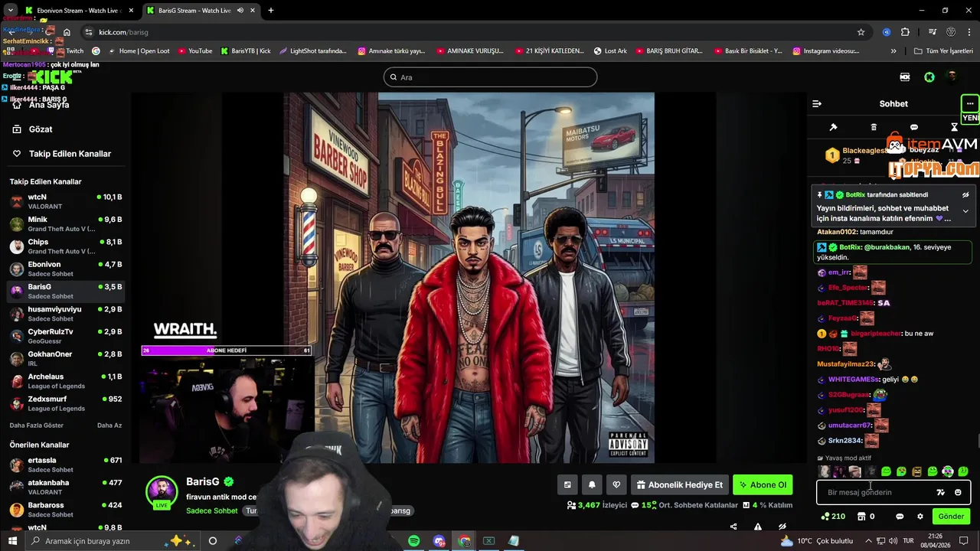The width and height of the screenshot is (980, 551).
Task: Click Abonelik Hediye Et button
Action: tap(679, 484)
